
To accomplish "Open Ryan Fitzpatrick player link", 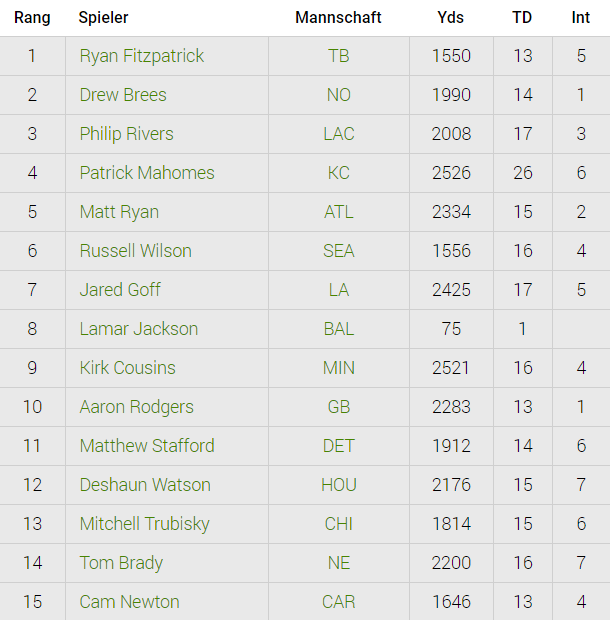I will pyautogui.click(x=141, y=56).
